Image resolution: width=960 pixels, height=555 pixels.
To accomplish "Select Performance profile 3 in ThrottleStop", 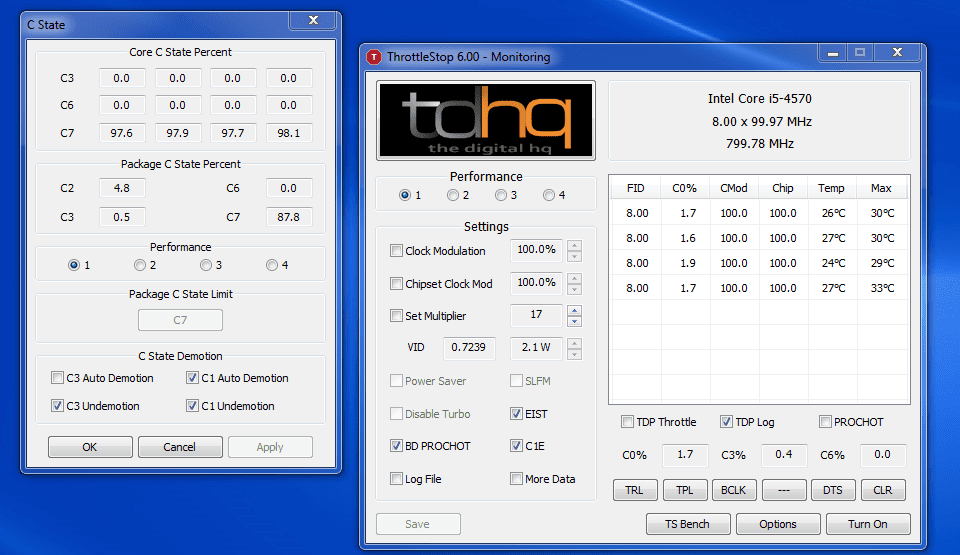I will click(501, 195).
